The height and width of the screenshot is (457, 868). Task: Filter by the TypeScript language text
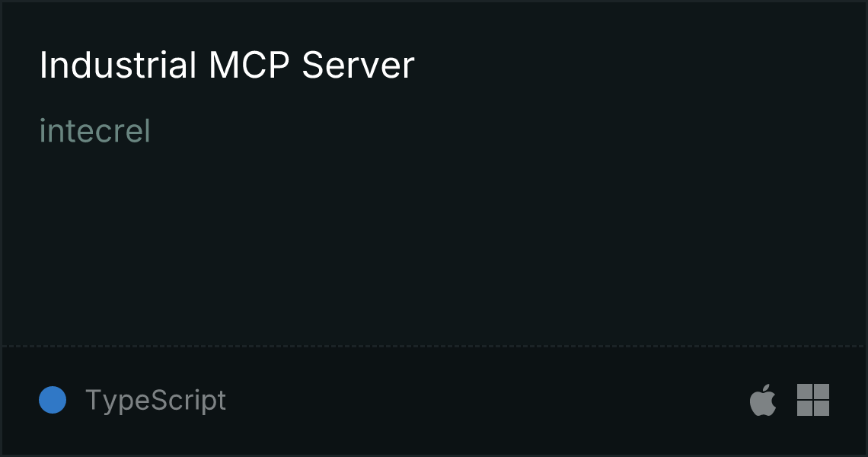click(155, 400)
